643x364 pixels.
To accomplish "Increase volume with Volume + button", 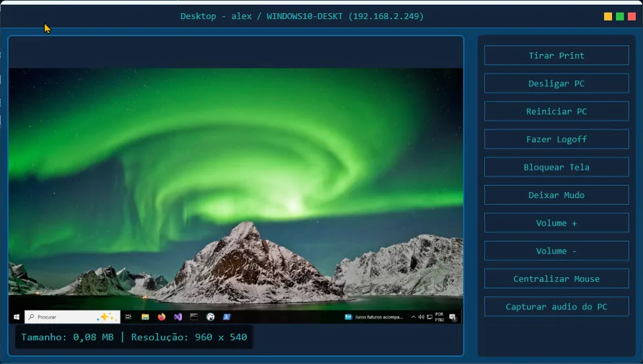I will tap(556, 222).
